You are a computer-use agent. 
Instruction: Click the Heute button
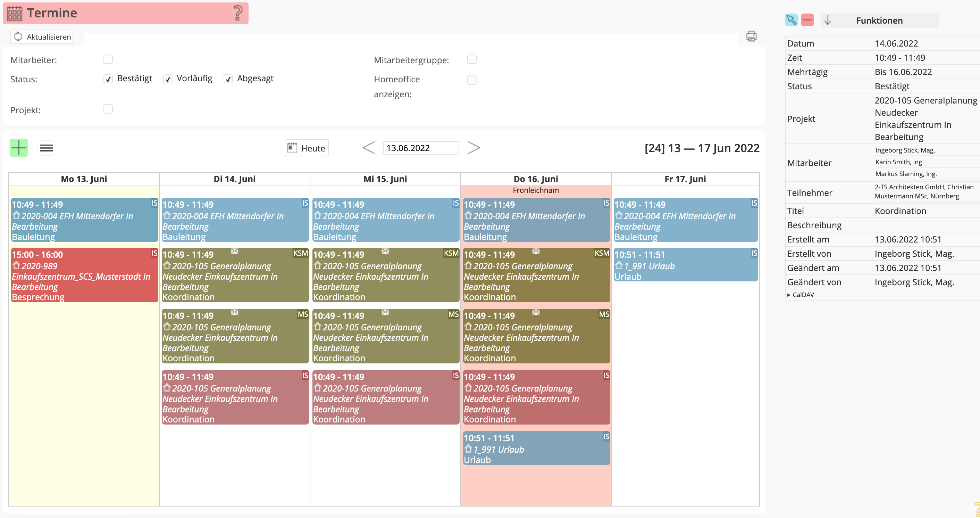click(x=307, y=148)
